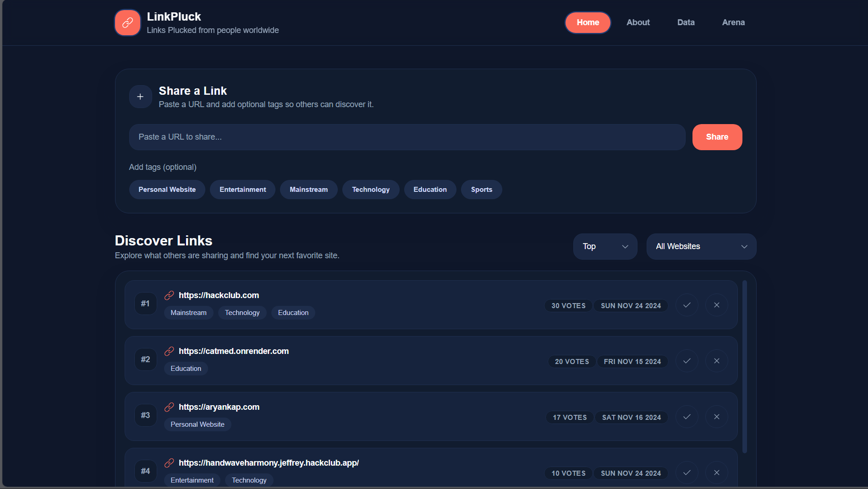Upvote aryankap.com with the checkmark icon
This screenshot has height=489, width=868.
tap(687, 417)
